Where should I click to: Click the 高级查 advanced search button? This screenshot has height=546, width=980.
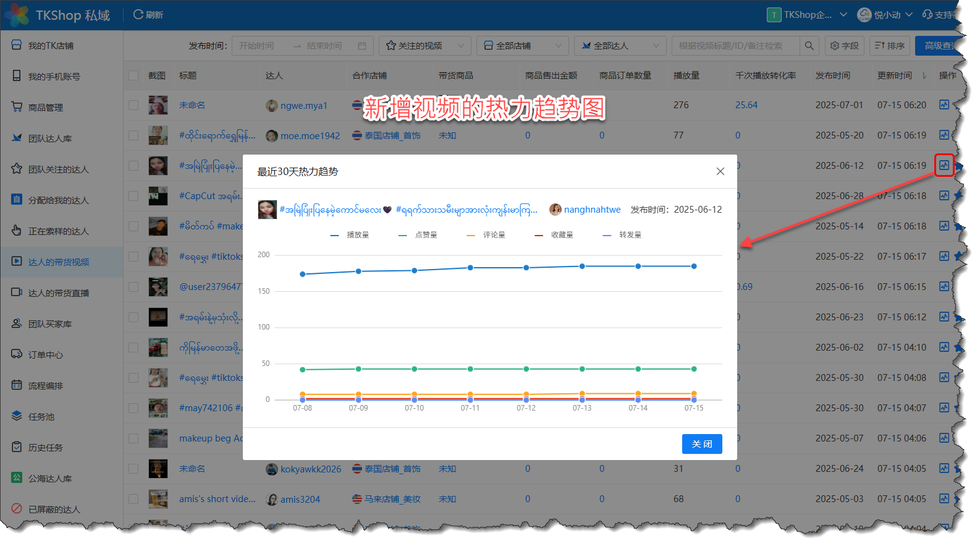[x=938, y=46]
